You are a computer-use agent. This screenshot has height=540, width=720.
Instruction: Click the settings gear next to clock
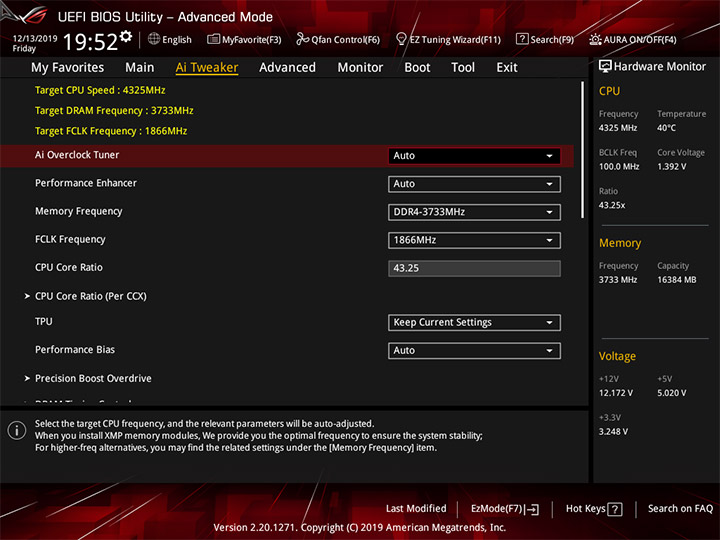click(125, 36)
